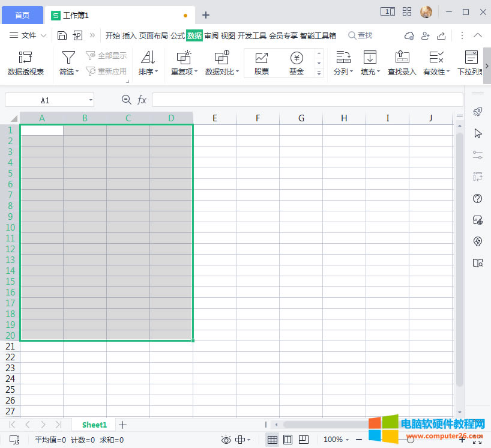Viewport: 491px width, 448px height.
Task: Click the 首页 home button
Action: point(22,15)
